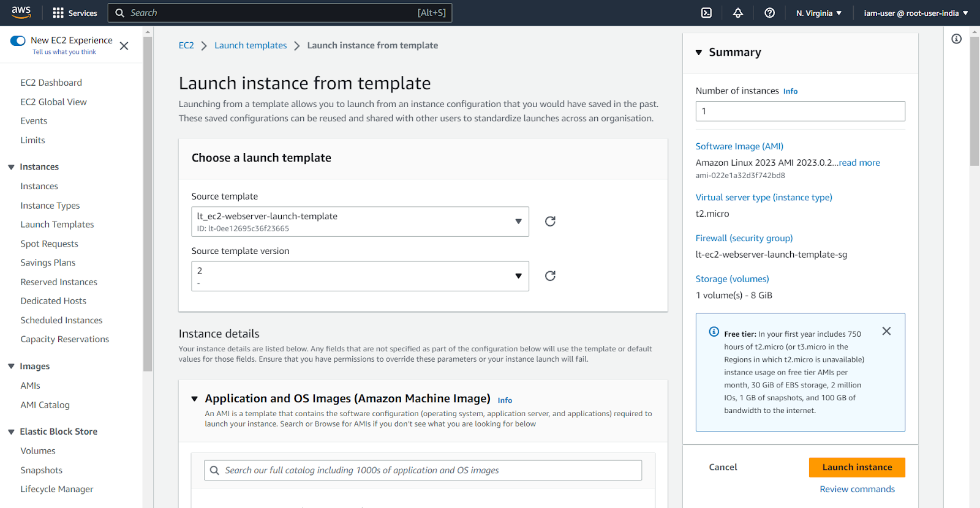
Task: Open the Source template dropdown
Action: click(360, 222)
